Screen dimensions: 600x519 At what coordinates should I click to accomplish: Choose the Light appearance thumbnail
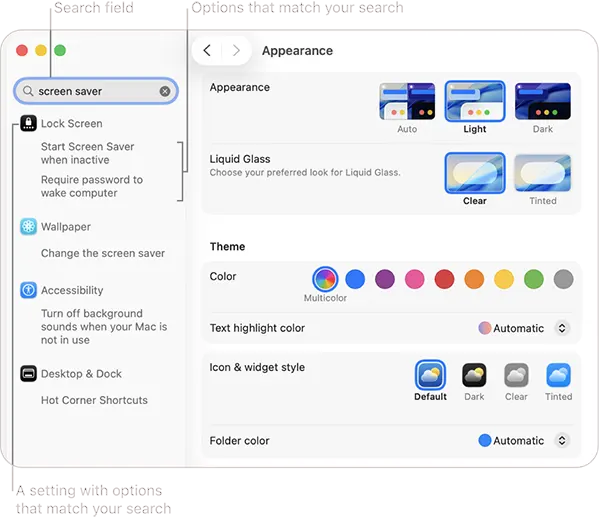(475, 101)
